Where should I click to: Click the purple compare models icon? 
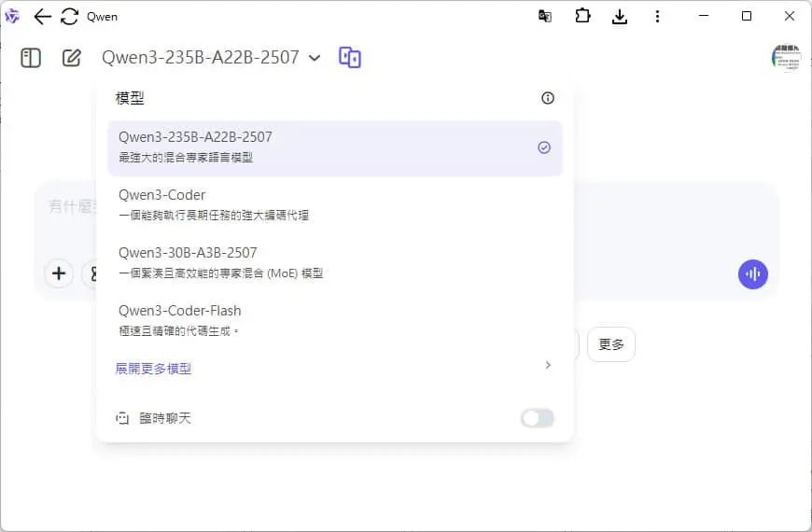(x=350, y=58)
